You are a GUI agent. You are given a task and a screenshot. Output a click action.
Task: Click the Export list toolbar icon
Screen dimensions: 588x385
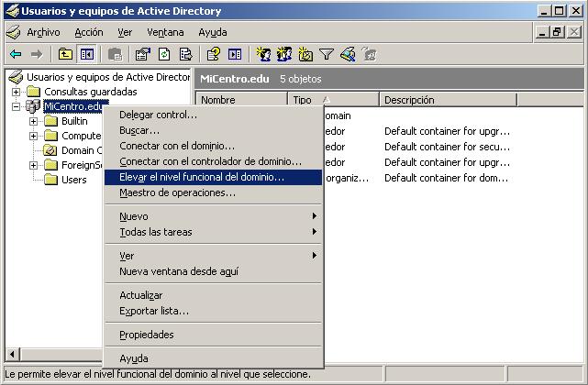(x=186, y=54)
